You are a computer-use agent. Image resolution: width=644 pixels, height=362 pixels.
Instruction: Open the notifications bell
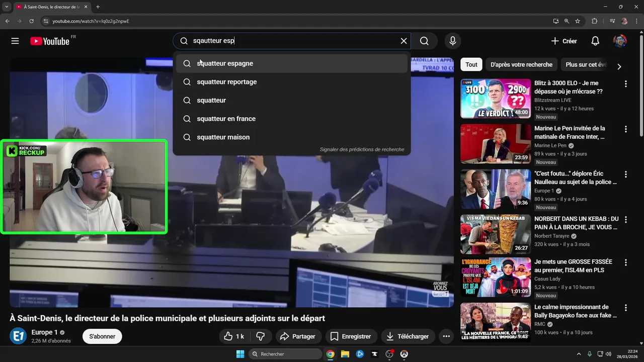click(x=595, y=41)
